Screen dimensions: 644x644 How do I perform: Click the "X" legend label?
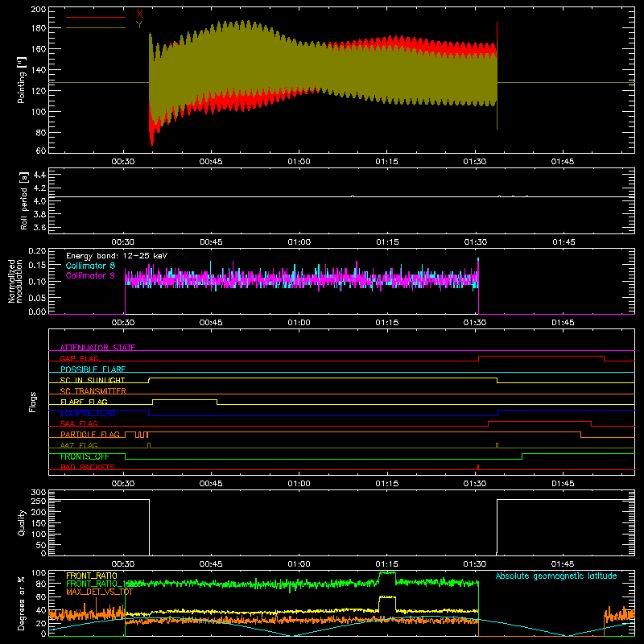click(139, 14)
